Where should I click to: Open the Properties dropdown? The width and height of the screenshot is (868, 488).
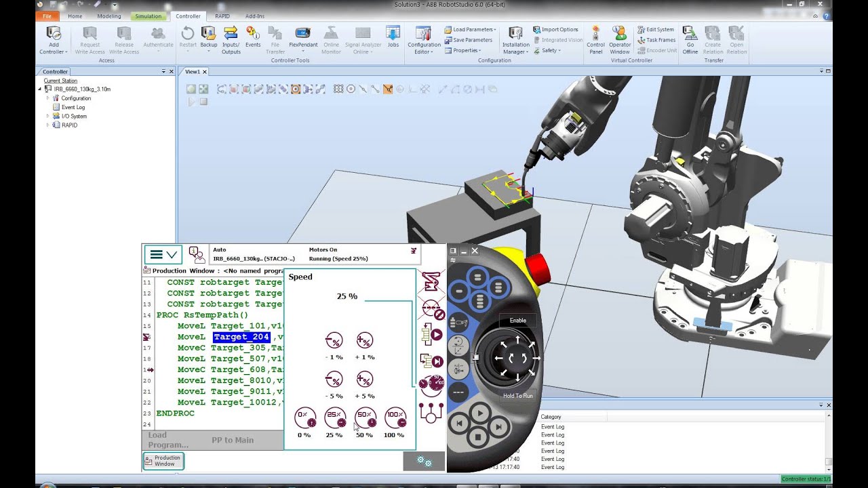click(464, 50)
